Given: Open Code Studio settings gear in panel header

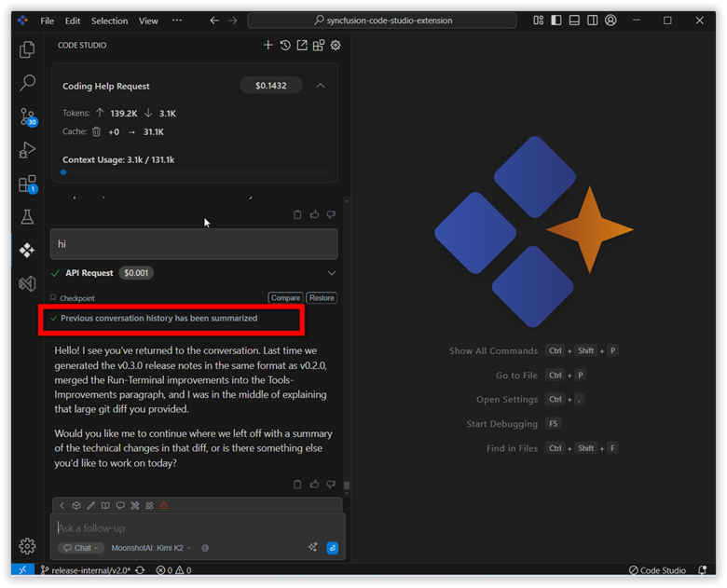Looking at the screenshot, I should click(x=336, y=45).
